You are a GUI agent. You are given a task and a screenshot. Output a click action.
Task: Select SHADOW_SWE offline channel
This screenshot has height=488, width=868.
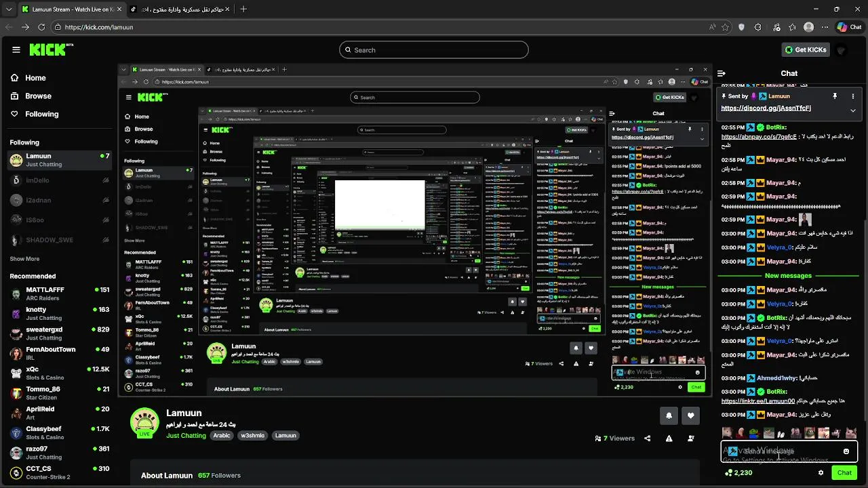(x=59, y=240)
